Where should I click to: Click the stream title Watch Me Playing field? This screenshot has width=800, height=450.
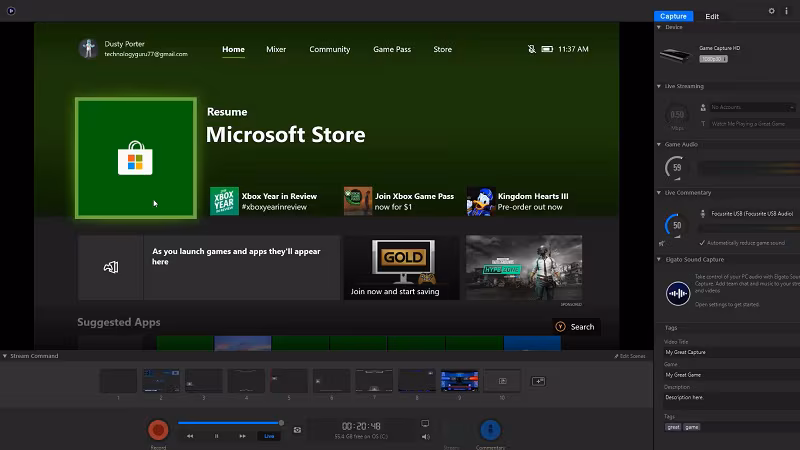click(x=753, y=124)
